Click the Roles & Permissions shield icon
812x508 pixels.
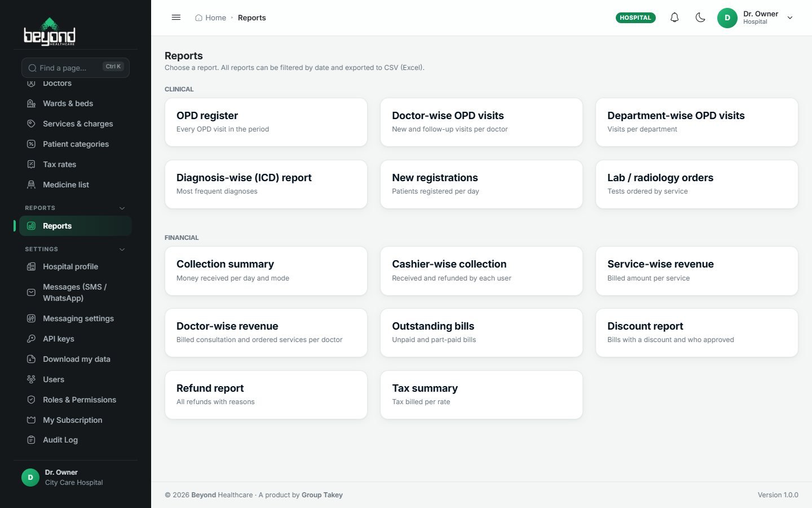(x=32, y=400)
